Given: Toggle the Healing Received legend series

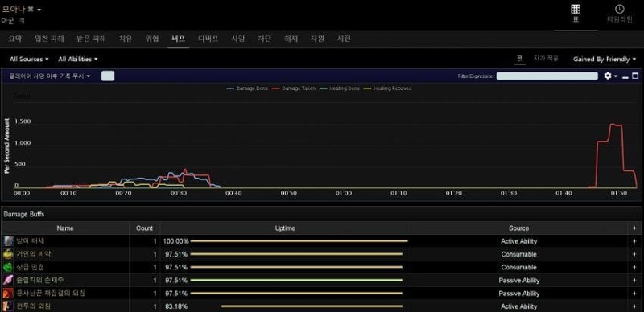Looking at the screenshot, I should click(388, 88).
